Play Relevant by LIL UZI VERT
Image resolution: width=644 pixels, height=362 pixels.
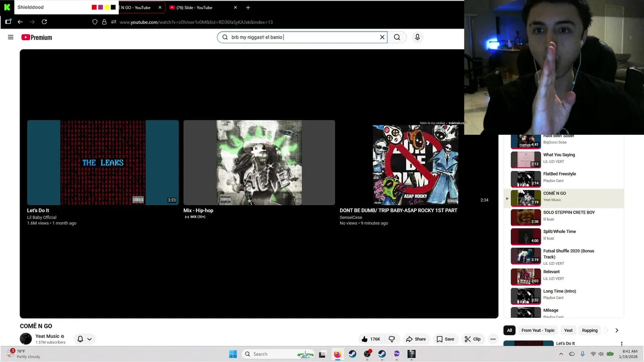pyautogui.click(x=564, y=277)
